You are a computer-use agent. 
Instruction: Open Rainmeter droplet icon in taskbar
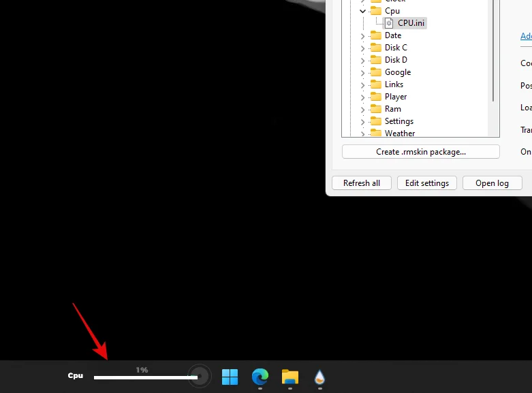coord(319,377)
